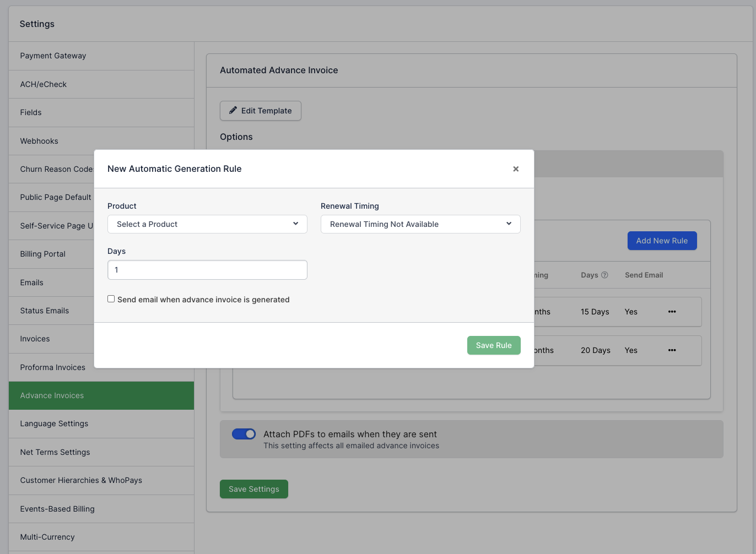Open the three-dot menu for 20 Days rule

pos(672,350)
